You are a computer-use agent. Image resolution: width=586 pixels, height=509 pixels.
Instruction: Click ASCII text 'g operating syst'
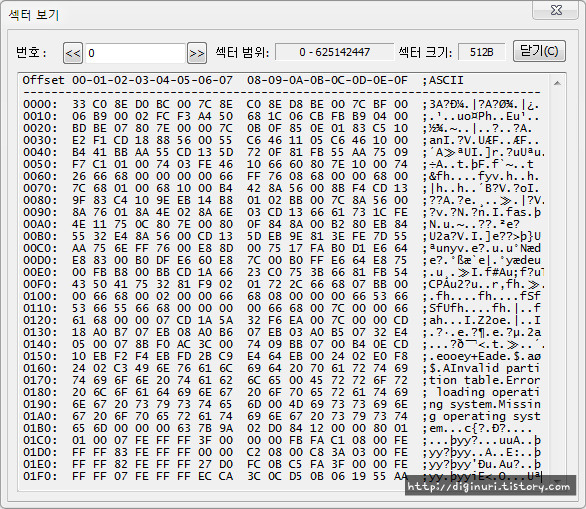484,416
